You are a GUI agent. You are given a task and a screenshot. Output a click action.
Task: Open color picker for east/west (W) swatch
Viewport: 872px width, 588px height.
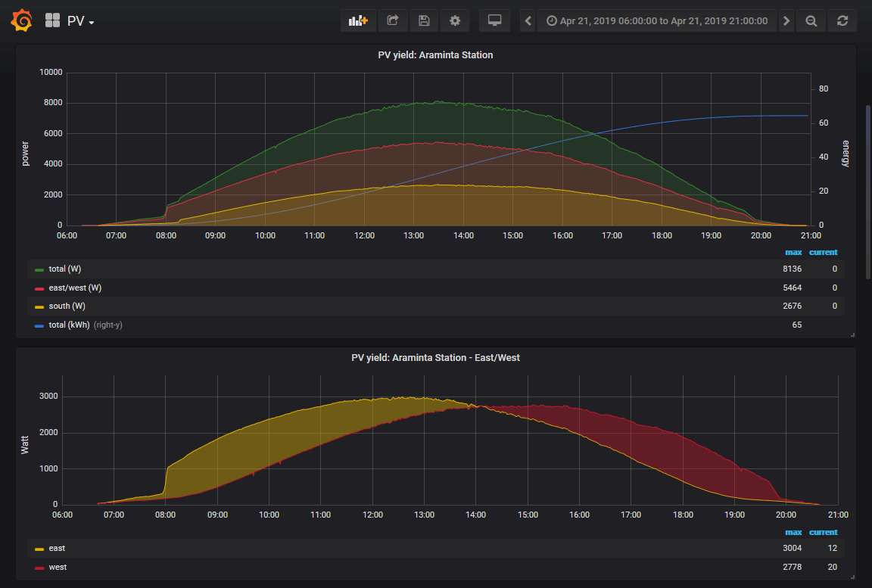click(x=39, y=288)
